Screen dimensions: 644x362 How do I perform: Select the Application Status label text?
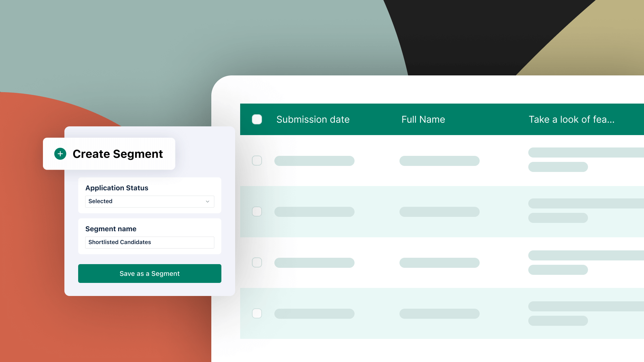[117, 188]
